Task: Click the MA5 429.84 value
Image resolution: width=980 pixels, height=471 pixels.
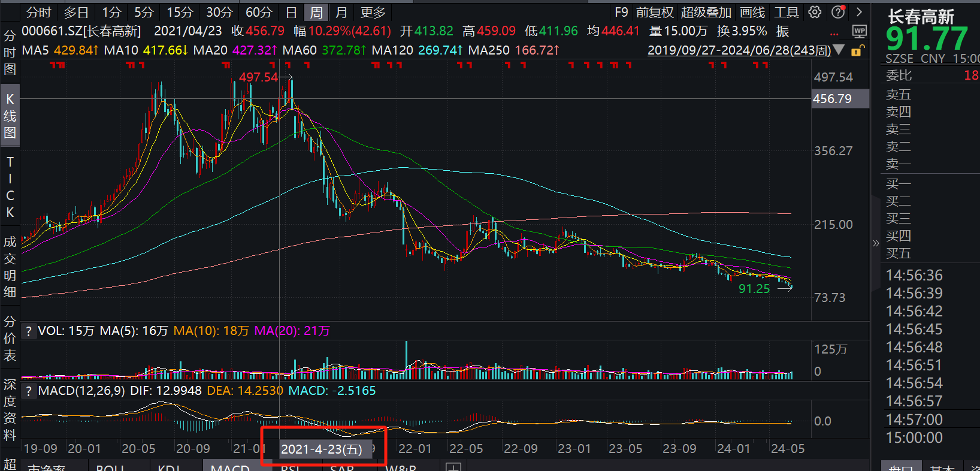Action: (59, 50)
